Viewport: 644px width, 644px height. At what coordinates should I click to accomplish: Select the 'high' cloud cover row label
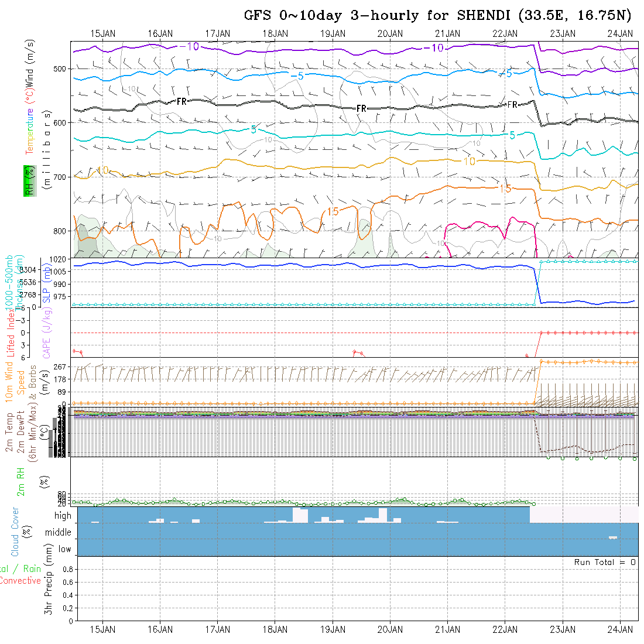(x=63, y=516)
